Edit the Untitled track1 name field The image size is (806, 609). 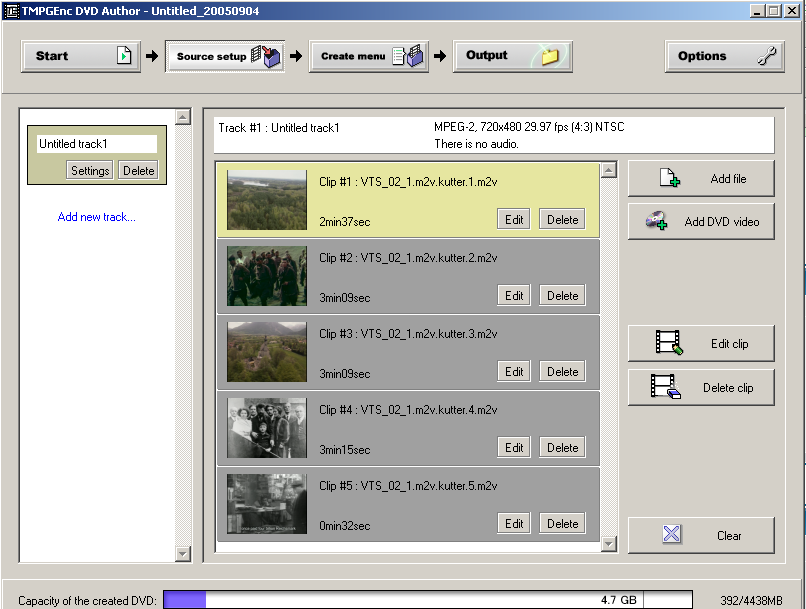pos(97,144)
